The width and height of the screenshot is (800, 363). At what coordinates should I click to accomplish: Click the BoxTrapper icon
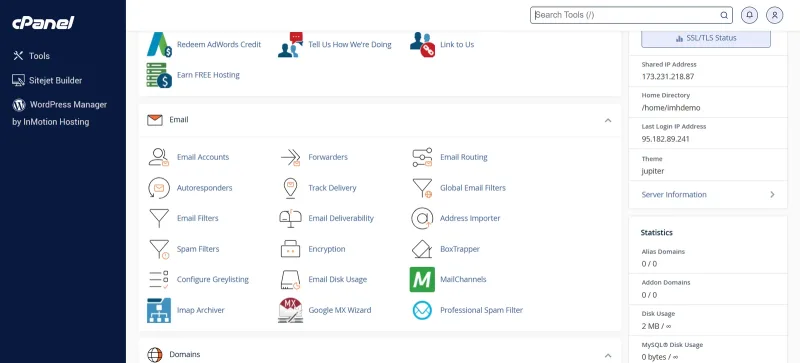coord(422,249)
